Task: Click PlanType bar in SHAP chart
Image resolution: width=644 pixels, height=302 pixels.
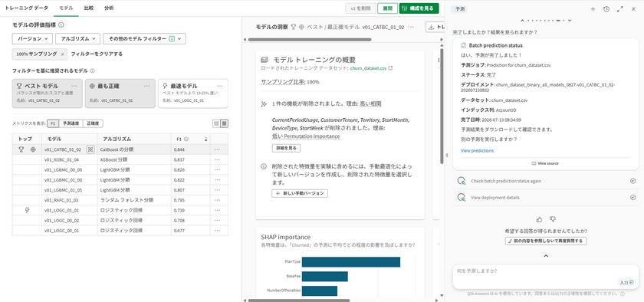Action: click(351, 261)
